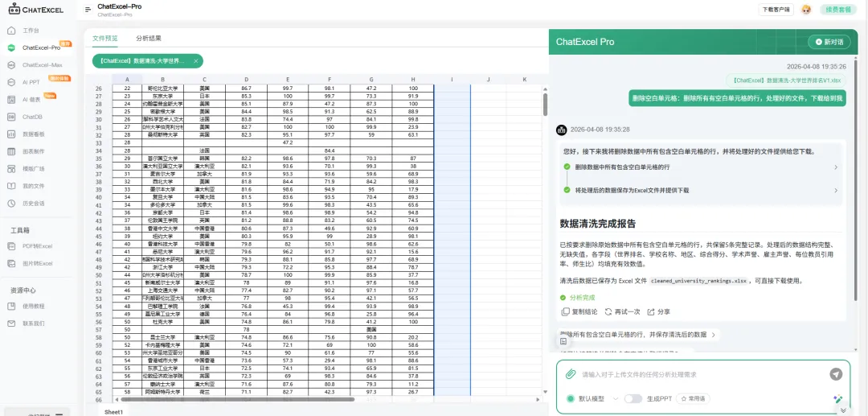868x416 pixels.
Task: Expand step 删除数据中所有包含空白单元格的行
Action: pos(701,167)
